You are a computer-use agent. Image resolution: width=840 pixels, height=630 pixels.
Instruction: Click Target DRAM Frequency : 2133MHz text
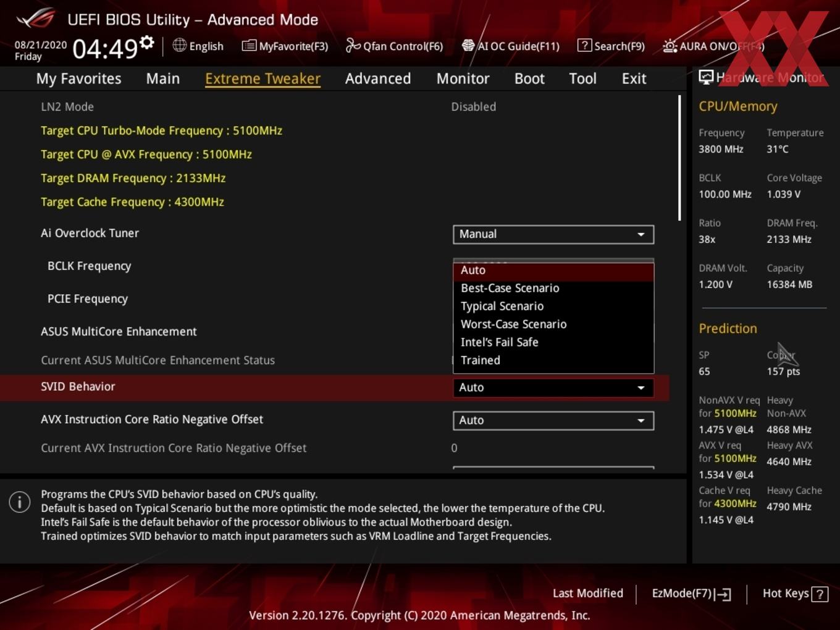click(133, 178)
